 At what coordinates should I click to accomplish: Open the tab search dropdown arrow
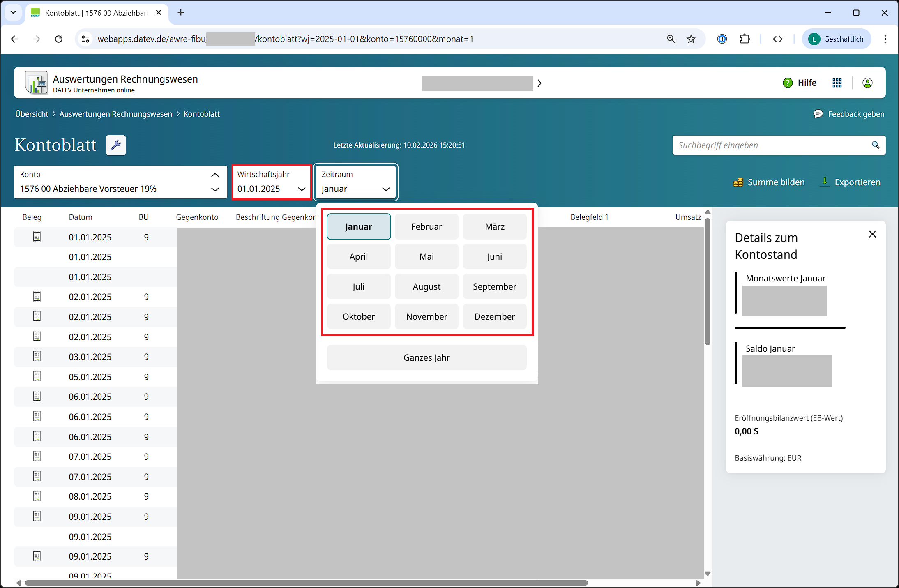13,12
